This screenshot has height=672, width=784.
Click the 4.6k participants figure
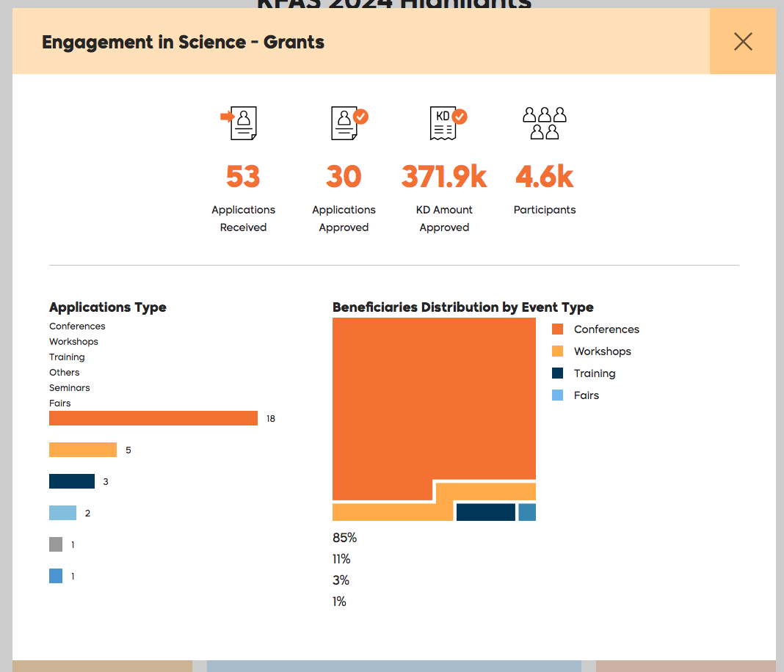click(x=545, y=176)
